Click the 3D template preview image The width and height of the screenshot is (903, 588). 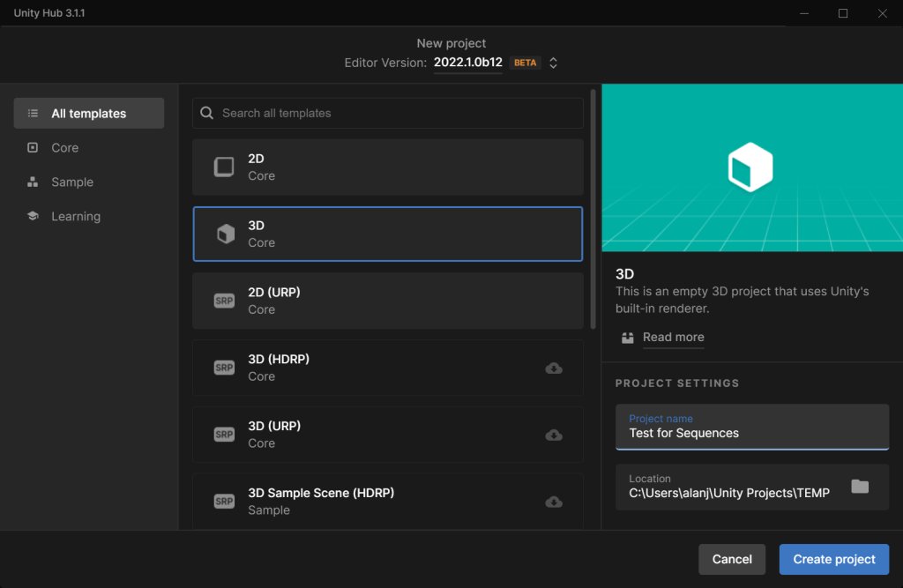pyautogui.click(x=752, y=167)
